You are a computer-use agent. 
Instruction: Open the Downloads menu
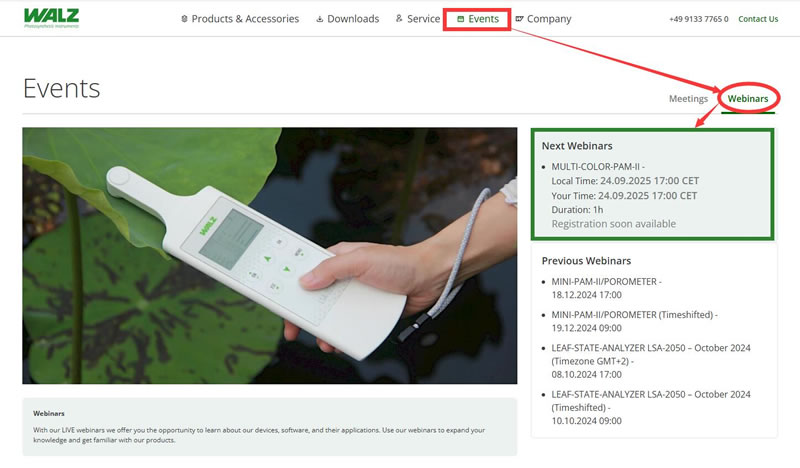pyautogui.click(x=353, y=19)
